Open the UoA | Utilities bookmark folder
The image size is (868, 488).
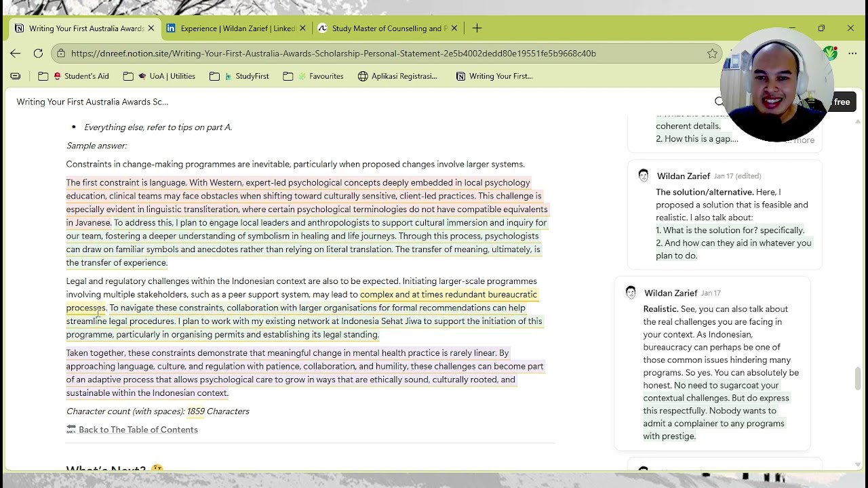(159, 77)
